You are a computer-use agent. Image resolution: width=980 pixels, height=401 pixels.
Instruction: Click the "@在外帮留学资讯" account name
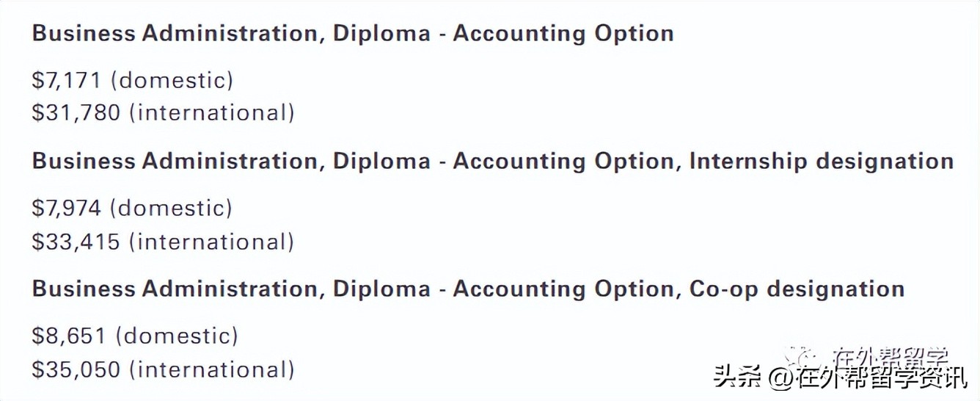(x=867, y=377)
